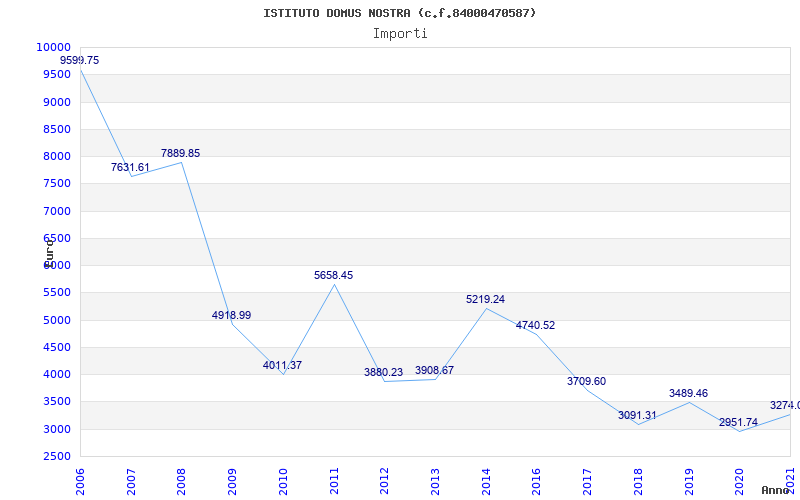
Task: Click the 3489.46 label for 2019
Action: (688, 393)
